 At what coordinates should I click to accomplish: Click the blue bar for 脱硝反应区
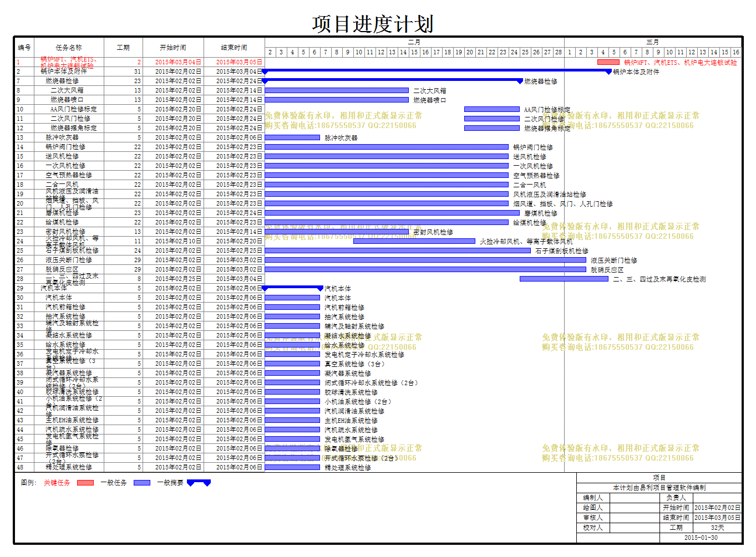pyautogui.click(x=425, y=269)
